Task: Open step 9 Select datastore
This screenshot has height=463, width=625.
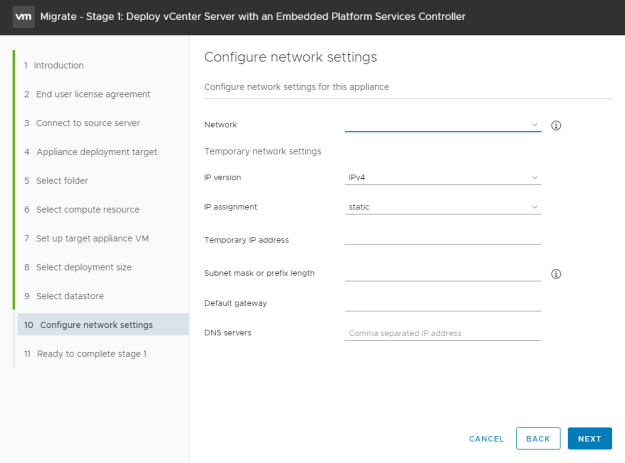Action: [64, 296]
